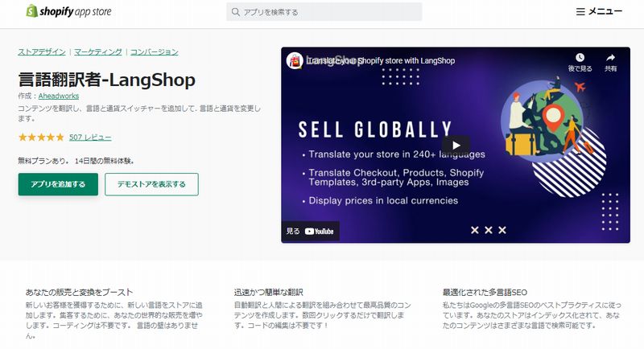The height and width of the screenshot is (349, 644).
Task: Click the video title text link
Action: [x=381, y=60]
